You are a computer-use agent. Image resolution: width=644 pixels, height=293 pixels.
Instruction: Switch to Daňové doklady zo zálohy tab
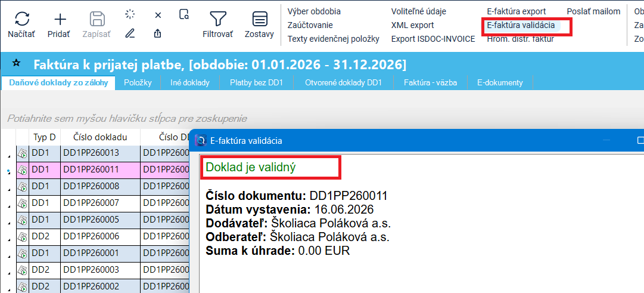[59, 83]
